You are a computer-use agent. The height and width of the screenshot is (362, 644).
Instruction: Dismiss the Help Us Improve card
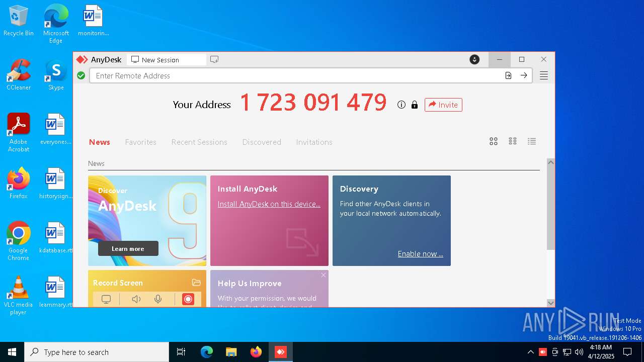(x=324, y=275)
